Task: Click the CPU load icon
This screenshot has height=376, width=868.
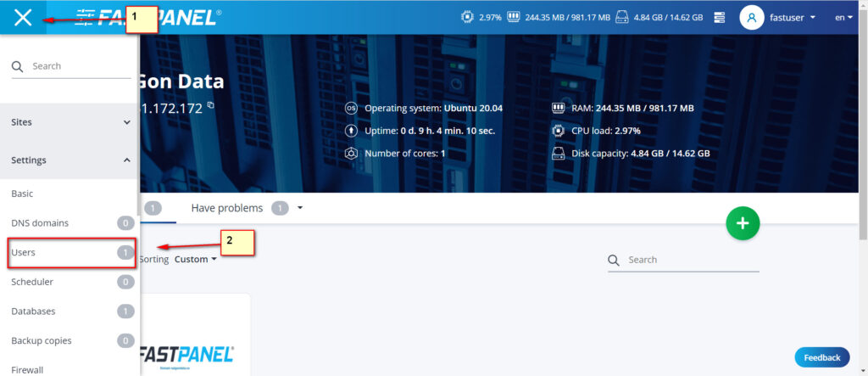Action: pos(558,131)
